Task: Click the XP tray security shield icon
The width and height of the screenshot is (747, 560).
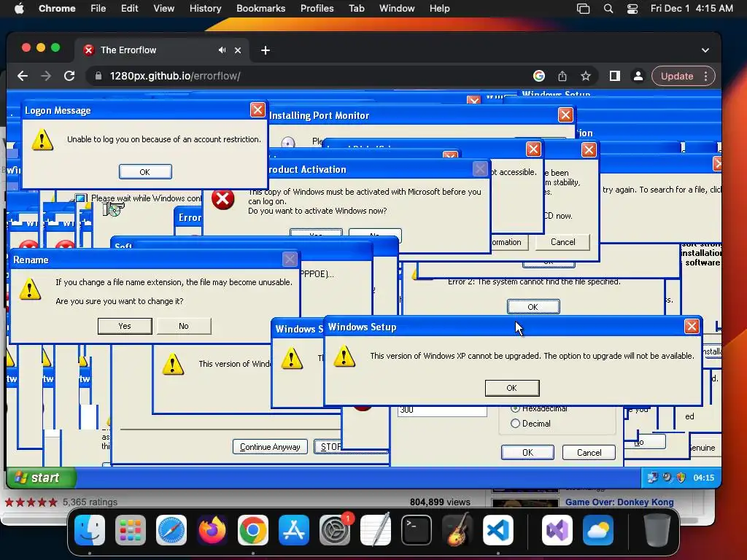Action: coord(681,477)
